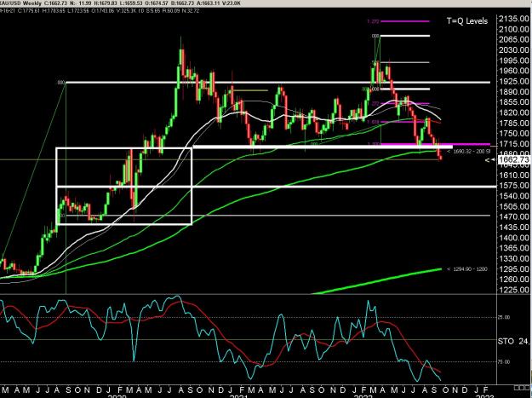Click O:1743.06 on the second header line
Viewport: 532px width, 398px height.
click(103, 10)
